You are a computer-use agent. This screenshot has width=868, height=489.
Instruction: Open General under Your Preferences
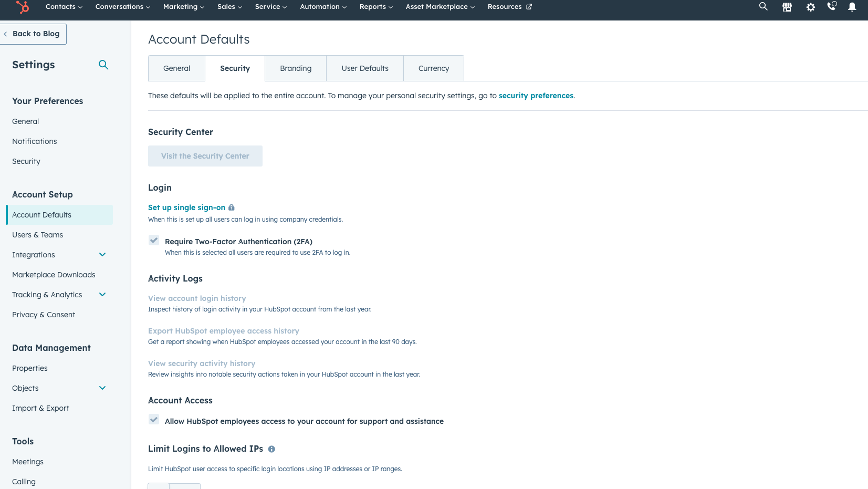tap(26, 121)
